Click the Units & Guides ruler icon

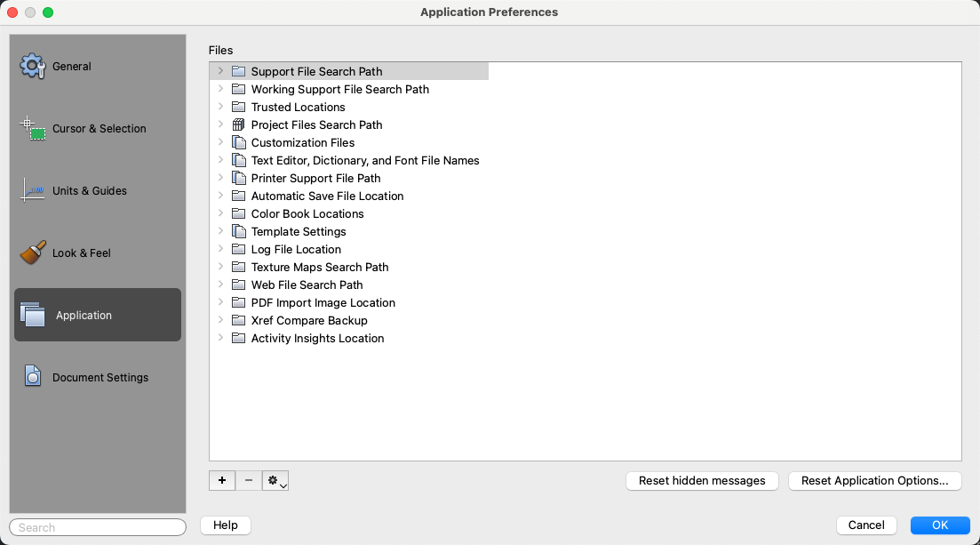(33, 190)
